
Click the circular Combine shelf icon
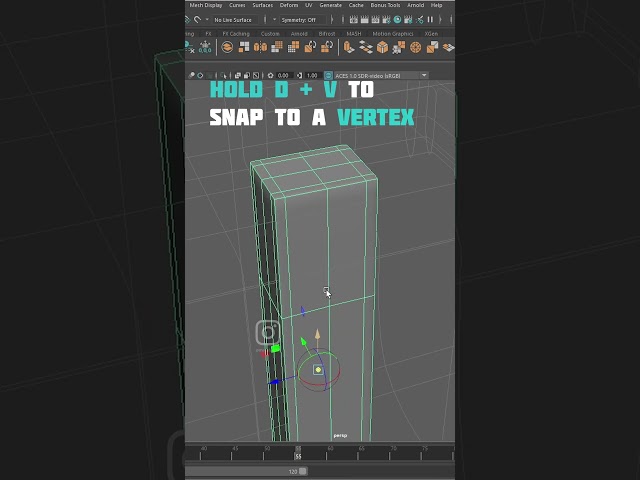click(227, 47)
